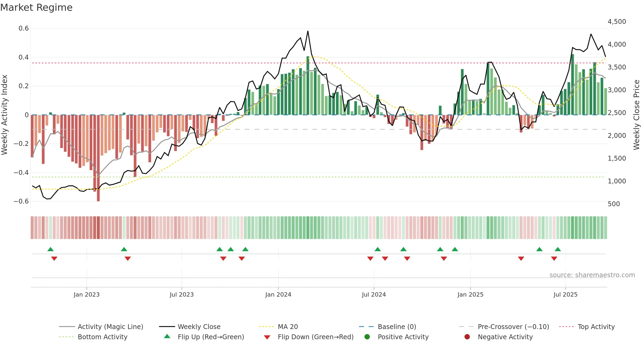Image resolution: width=644 pixels, height=362 pixels.
Task: Select the red bar reaching −0.6
Action: pyautogui.click(x=98, y=158)
